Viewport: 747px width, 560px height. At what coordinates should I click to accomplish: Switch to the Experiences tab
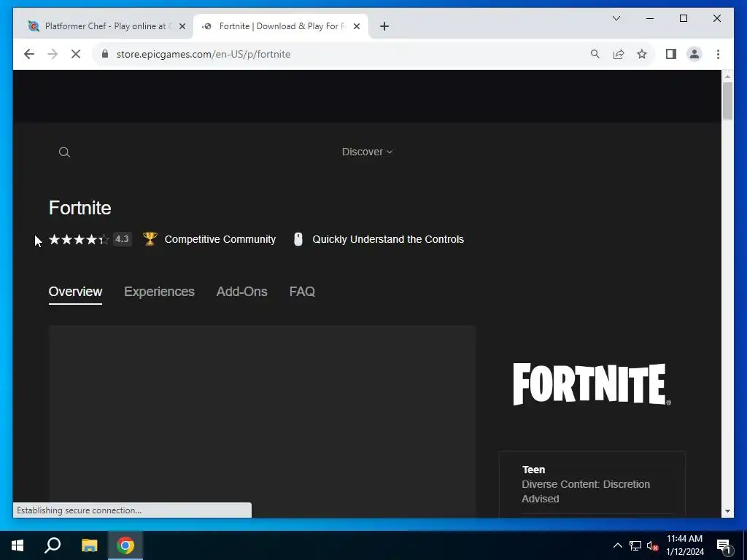point(159,292)
